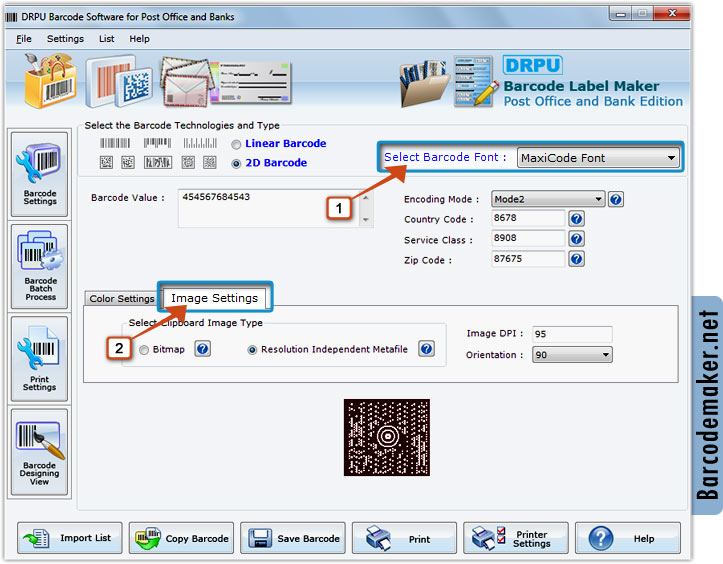723x564 pixels.
Task: Click the Save Barcode button
Action: click(293, 538)
